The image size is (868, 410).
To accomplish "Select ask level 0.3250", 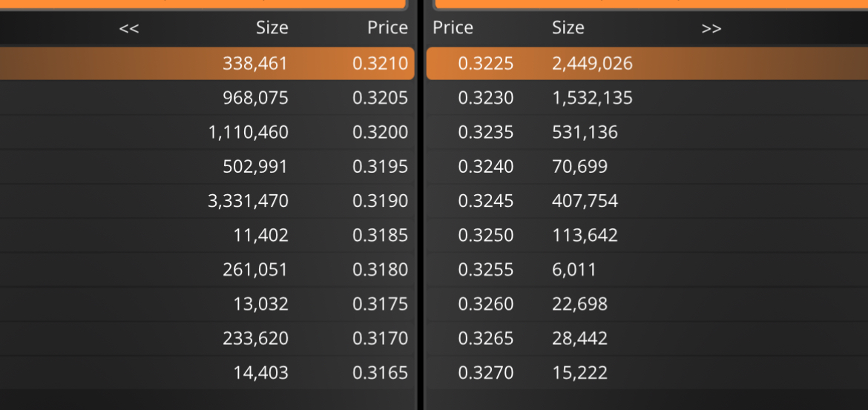I will 647,235.
